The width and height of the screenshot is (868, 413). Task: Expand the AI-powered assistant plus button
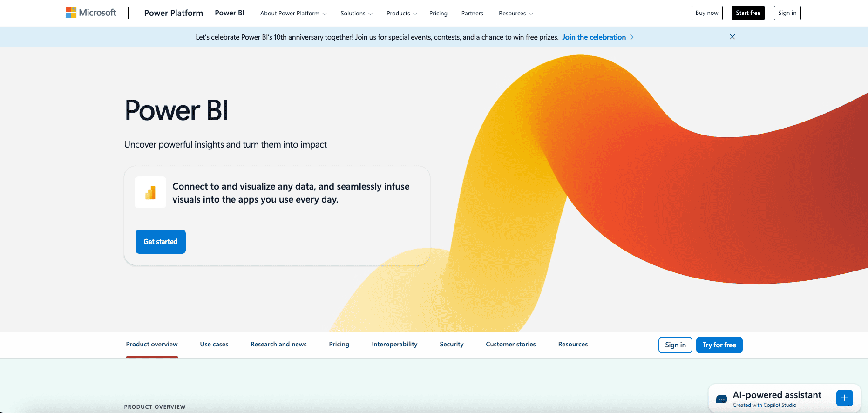pyautogui.click(x=844, y=398)
